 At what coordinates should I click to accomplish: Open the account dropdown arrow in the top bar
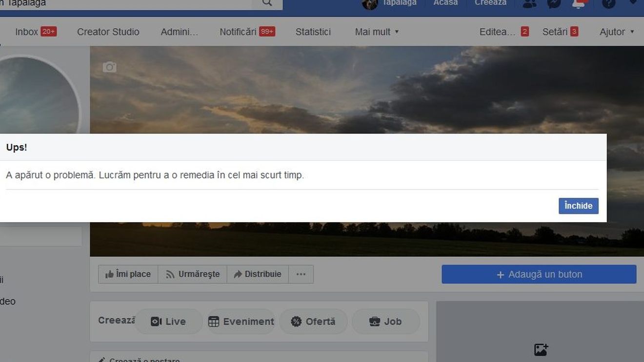633,2
